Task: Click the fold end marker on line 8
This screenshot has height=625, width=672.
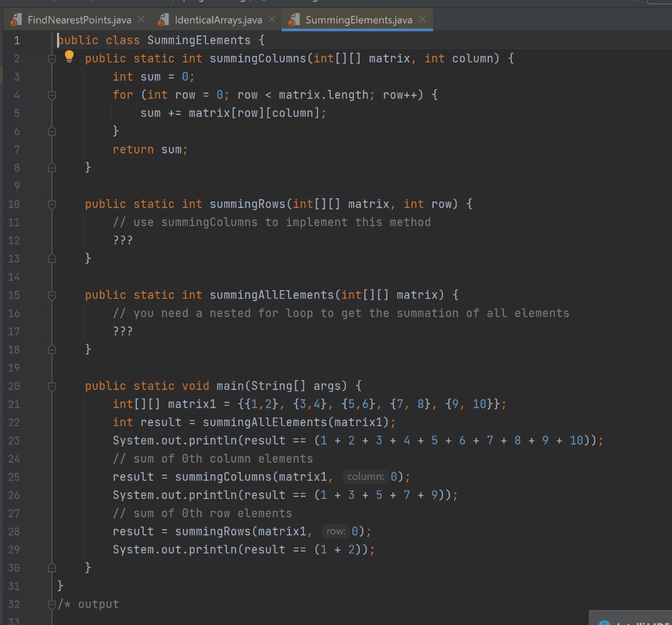Action: [x=52, y=167]
